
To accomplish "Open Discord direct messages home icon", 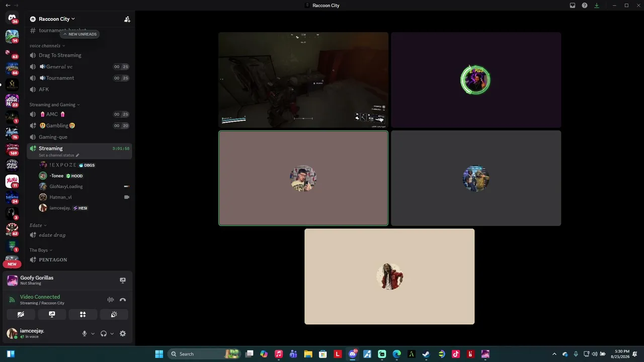I will [x=12, y=18].
